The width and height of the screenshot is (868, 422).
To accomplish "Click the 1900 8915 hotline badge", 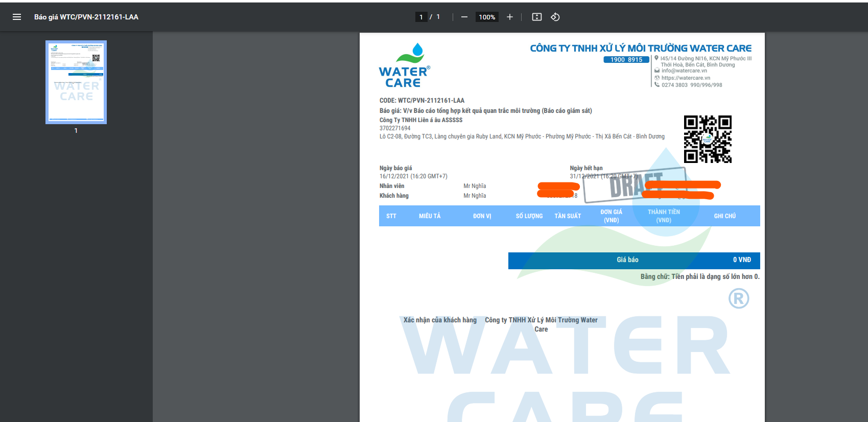I will click(x=626, y=60).
